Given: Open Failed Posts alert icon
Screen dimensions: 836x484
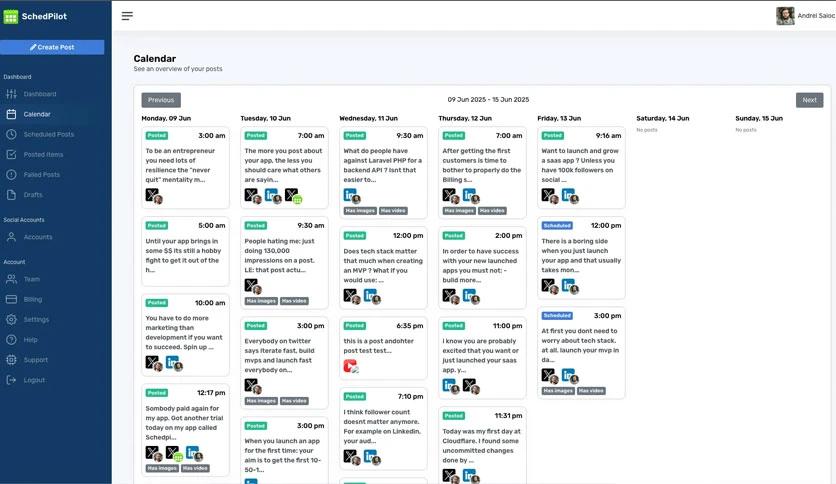Looking at the screenshot, I should [11, 175].
